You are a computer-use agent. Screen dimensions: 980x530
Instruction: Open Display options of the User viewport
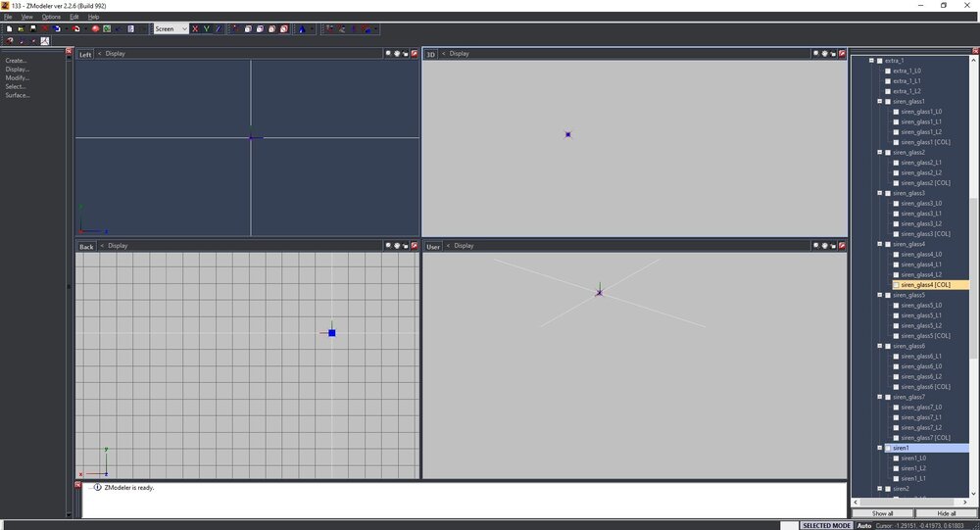click(x=464, y=246)
